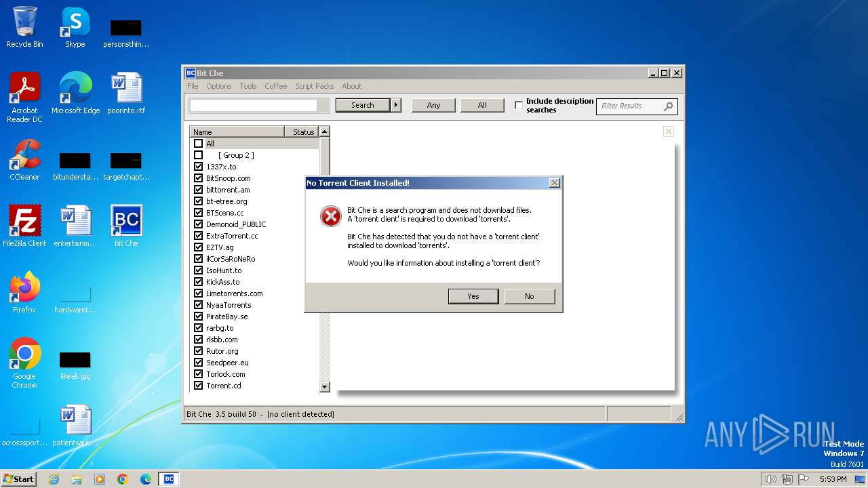Screen dimensions: 868x488
Task: Click the Any button
Action: [x=433, y=105]
